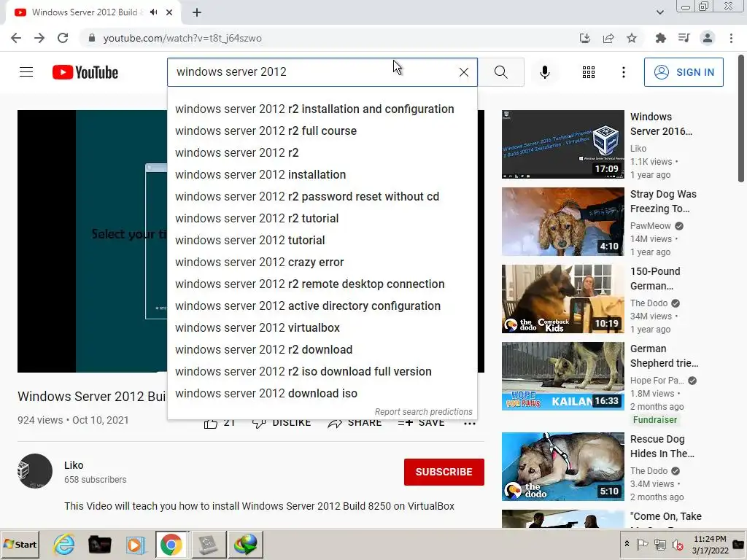
Task: Click 'Report search predictions' link
Action: tap(423, 412)
